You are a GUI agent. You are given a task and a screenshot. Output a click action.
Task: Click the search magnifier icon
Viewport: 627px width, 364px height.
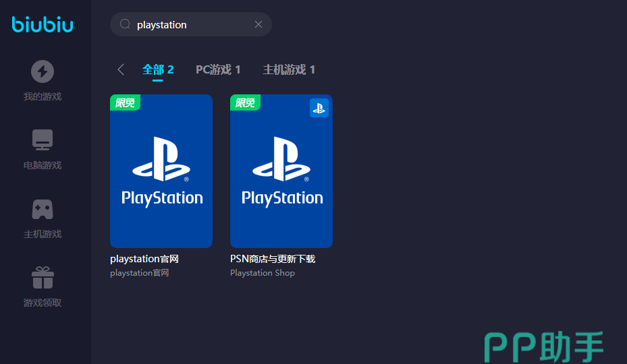click(x=125, y=24)
